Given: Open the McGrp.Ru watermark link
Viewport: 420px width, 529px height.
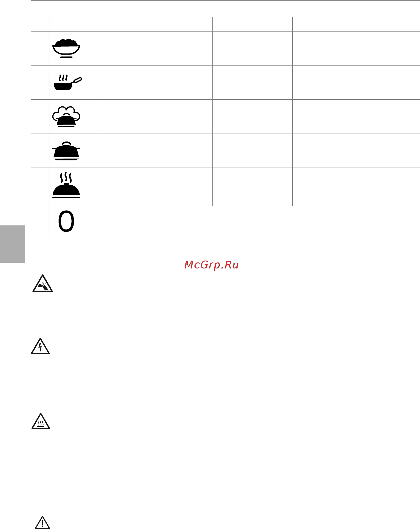Looking at the screenshot, I should (x=212, y=265).
